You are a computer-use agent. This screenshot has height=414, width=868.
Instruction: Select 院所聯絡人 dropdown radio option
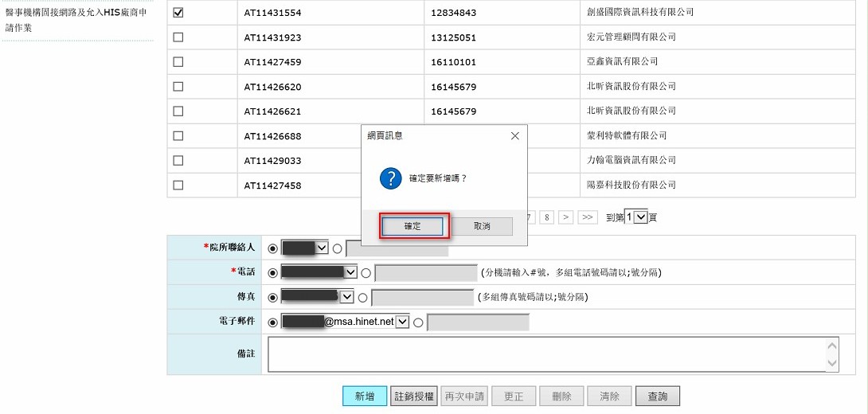pyautogui.click(x=272, y=248)
